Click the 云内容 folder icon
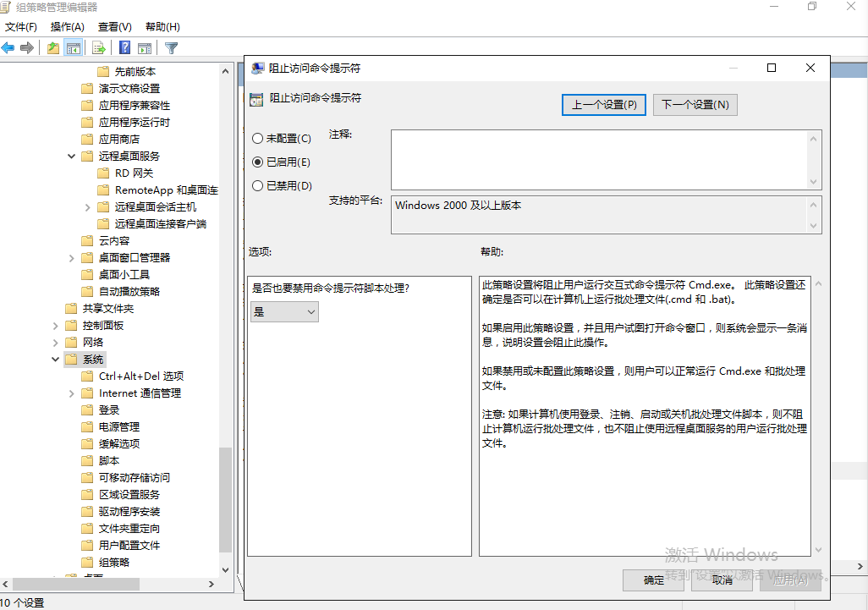Image resolution: width=868 pixels, height=610 pixels. point(87,241)
